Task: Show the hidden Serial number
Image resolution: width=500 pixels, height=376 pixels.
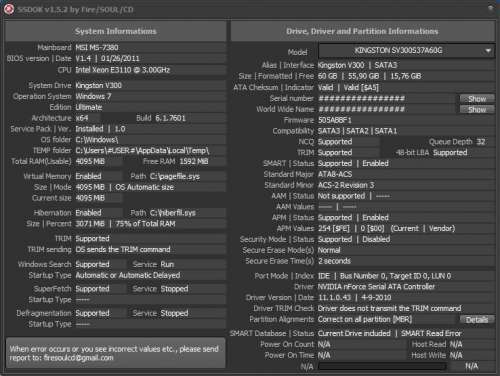Action: click(477, 99)
